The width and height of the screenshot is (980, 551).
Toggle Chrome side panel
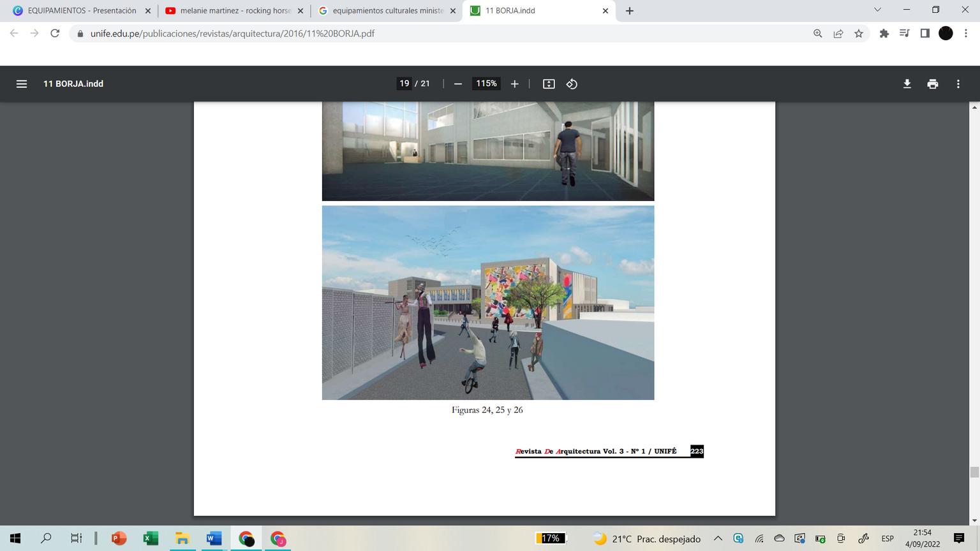(924, 33)
